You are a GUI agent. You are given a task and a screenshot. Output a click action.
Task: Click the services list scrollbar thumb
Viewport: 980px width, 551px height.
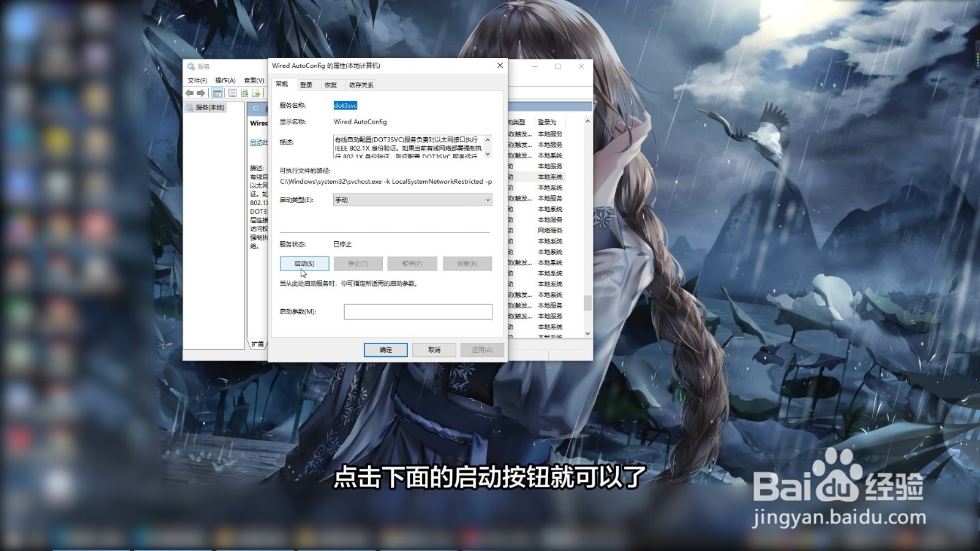[587, 302]
